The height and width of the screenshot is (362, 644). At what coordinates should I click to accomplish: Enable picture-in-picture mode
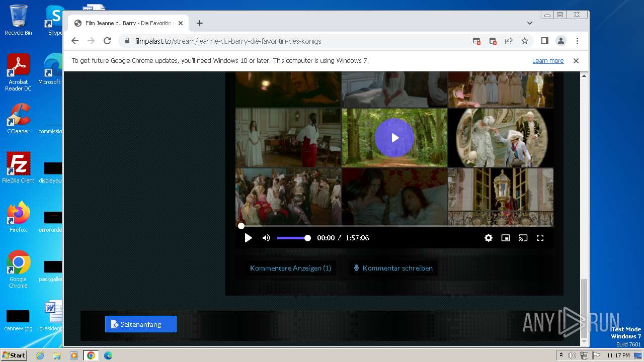click(x=506, y=238)
